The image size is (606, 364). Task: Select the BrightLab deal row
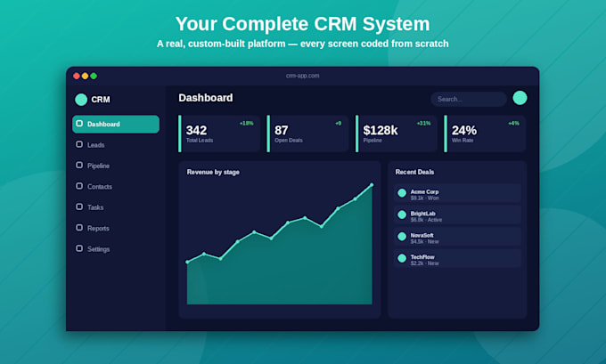[x=457, y=215]
